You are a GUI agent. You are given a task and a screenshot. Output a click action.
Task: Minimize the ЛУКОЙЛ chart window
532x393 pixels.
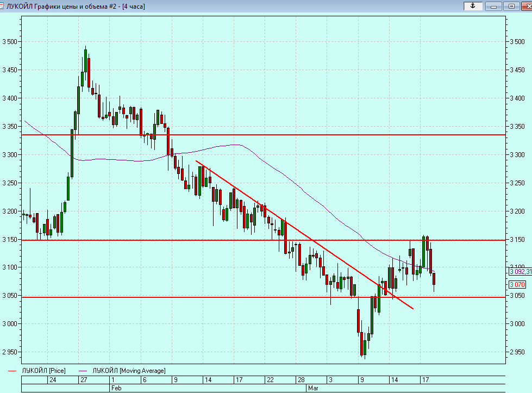point(493,6)
